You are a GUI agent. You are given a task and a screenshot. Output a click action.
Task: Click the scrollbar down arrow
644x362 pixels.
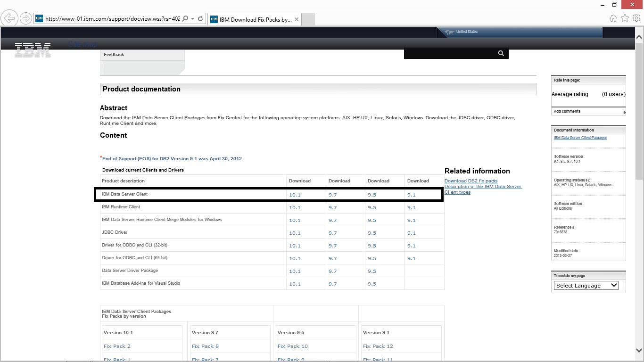(x=639, y=350)
